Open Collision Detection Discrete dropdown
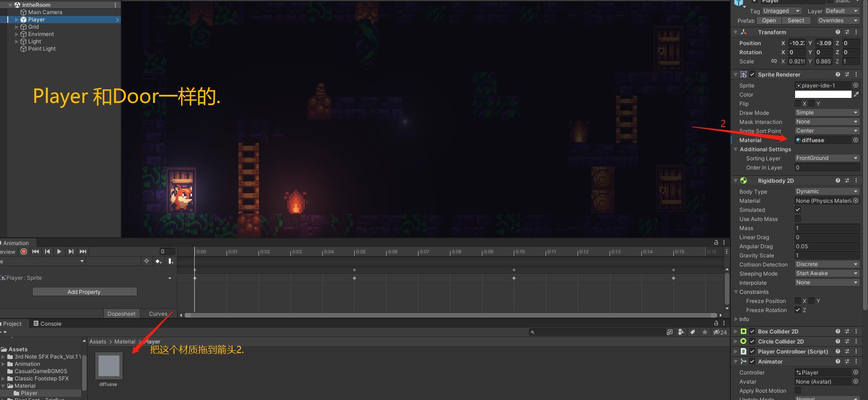Viewport: 868px width, 400px height. click(827, 264)
